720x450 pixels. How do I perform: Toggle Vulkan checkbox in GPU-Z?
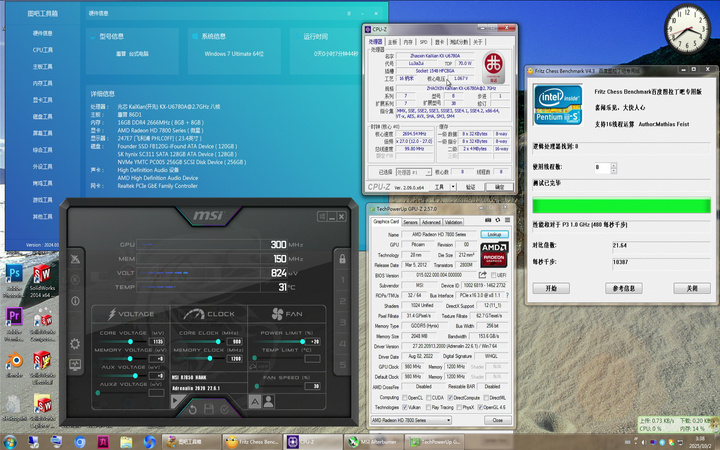pyautogui.click(x=405, y=407)
